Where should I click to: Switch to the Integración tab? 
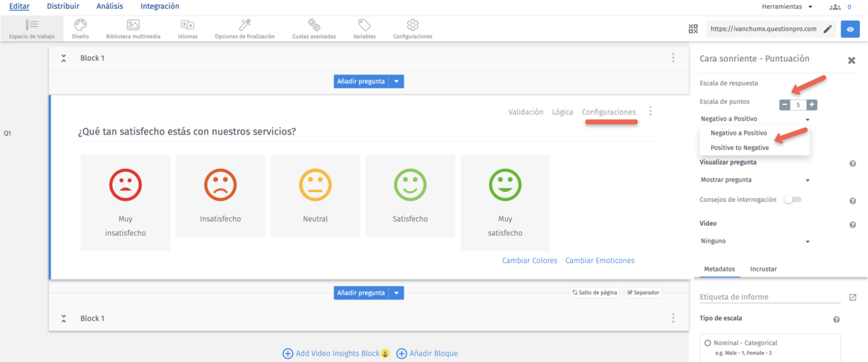click(x=160, y=7)
